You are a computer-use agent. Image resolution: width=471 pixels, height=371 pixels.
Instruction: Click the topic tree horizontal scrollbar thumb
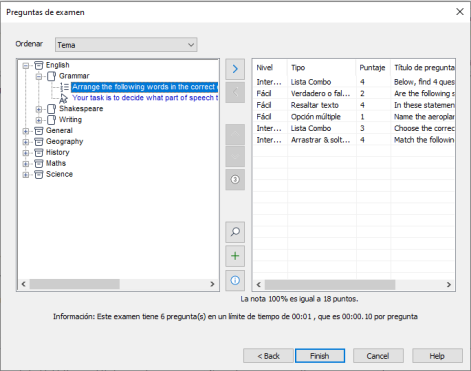[x=75, y=284]
